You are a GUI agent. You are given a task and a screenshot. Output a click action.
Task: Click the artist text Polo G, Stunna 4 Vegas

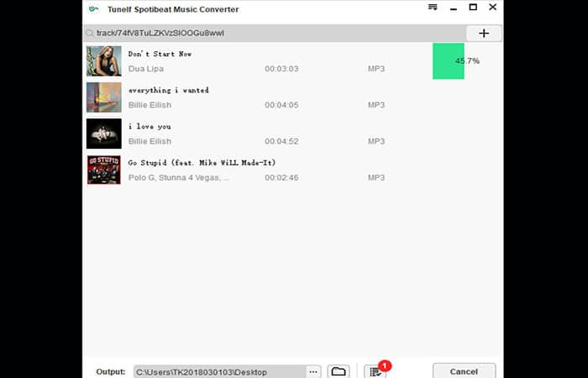(179, 178)
